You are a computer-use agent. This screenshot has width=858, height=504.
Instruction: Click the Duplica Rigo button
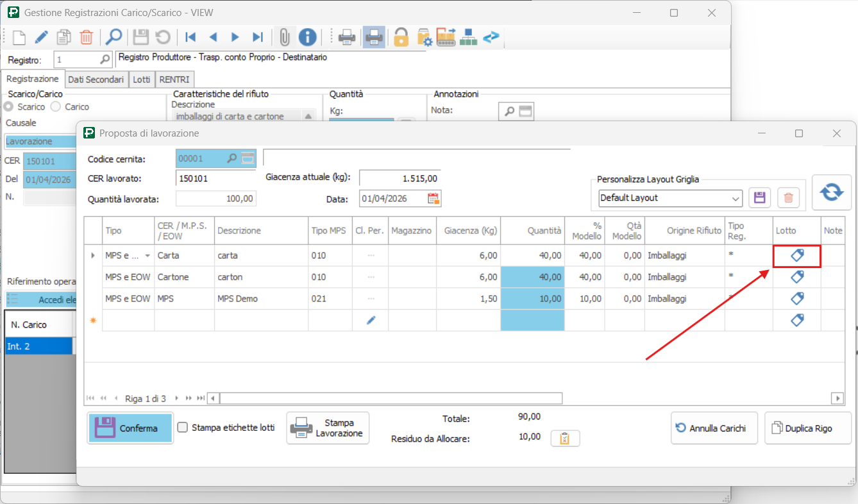pos(808,428)
